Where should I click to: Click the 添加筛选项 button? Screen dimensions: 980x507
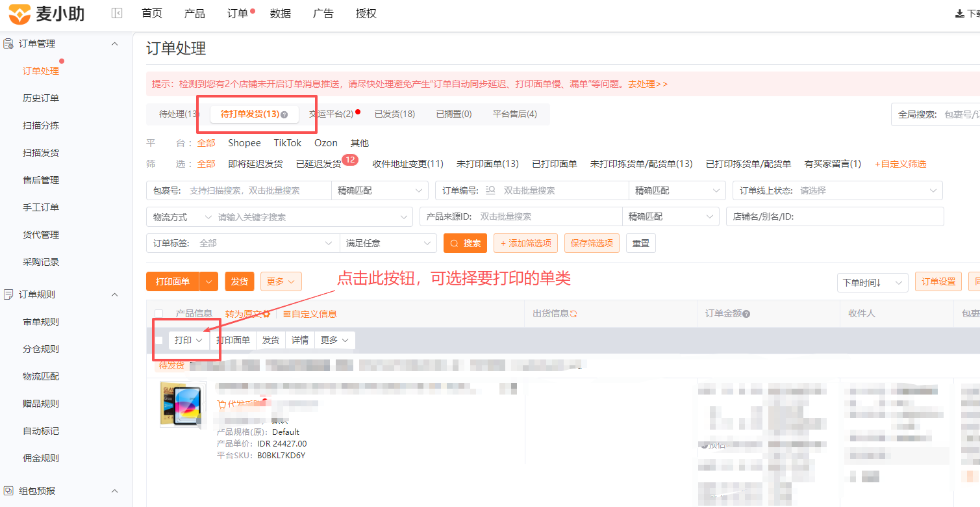[525, 243]
